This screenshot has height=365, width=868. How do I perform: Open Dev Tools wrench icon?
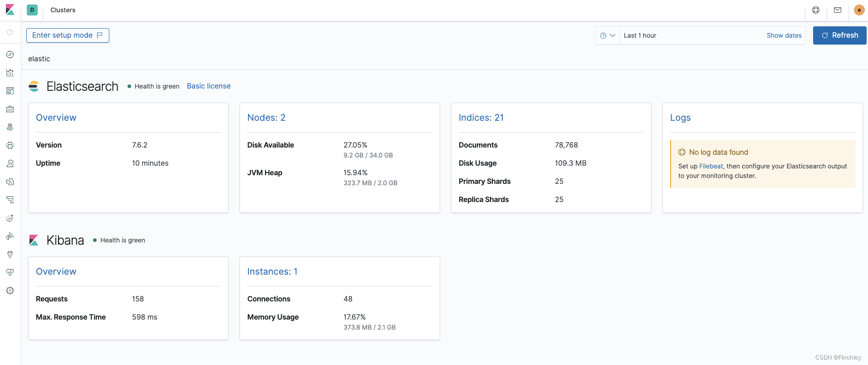point(10,254)
